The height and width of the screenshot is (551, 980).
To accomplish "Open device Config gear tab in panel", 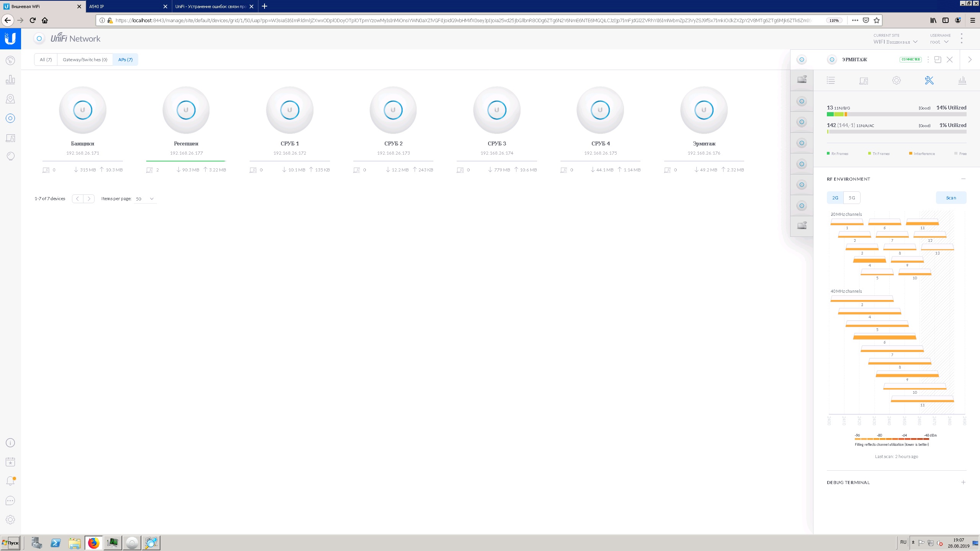I will tap(896, 80).
